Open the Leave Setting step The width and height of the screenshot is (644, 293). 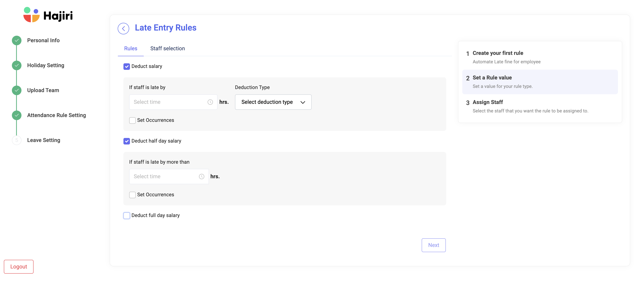pyautogui.click(x=44, y=140)
